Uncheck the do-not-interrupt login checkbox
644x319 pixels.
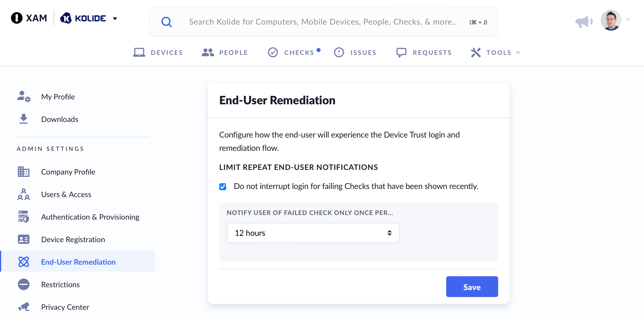click(x=223, y=187)
